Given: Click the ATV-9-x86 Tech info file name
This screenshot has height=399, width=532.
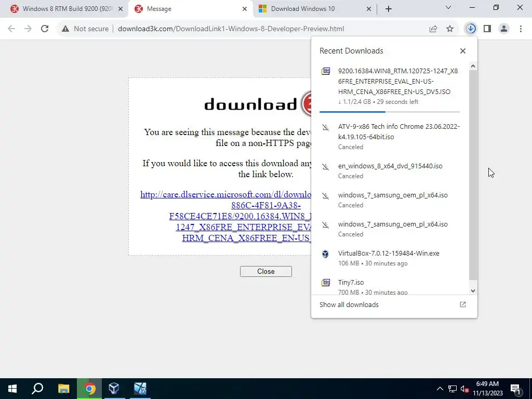Looking at the screenshot, I should coord(398,131).
